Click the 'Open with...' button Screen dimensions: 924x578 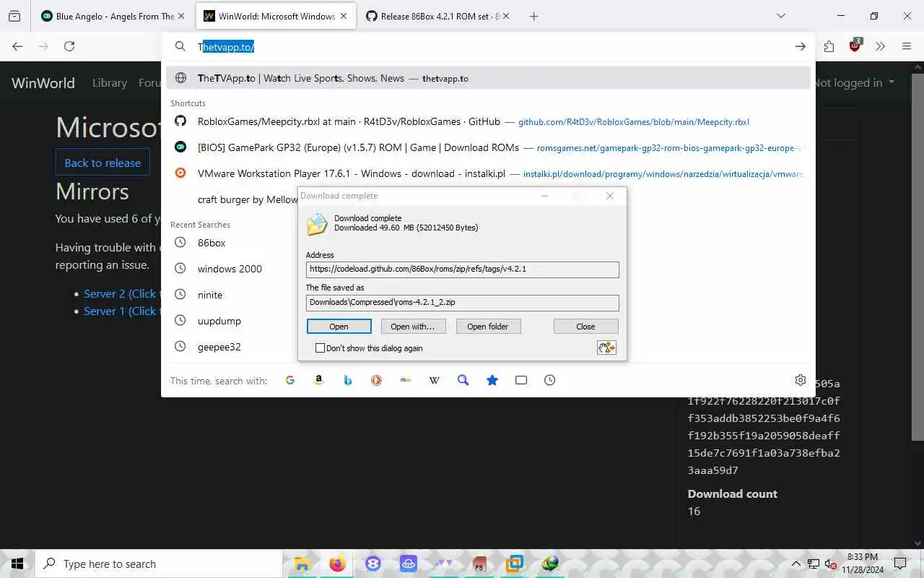(x=412, y=327)
